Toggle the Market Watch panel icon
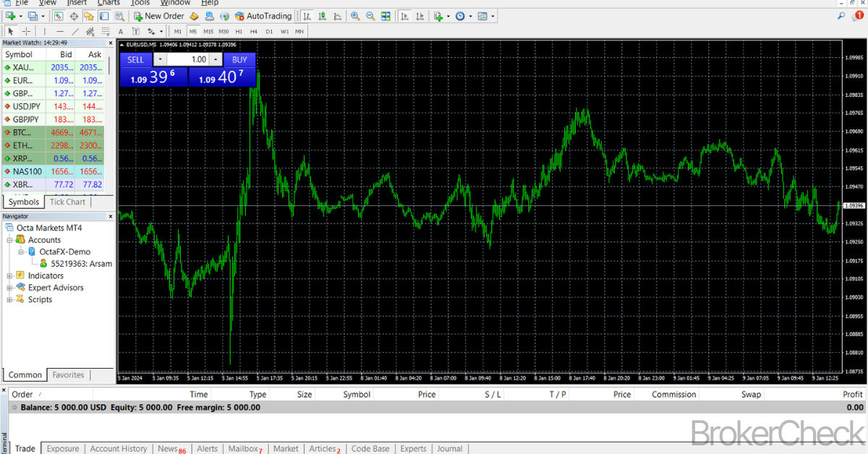This screenshot has width=868, height=454. point(59,16)
